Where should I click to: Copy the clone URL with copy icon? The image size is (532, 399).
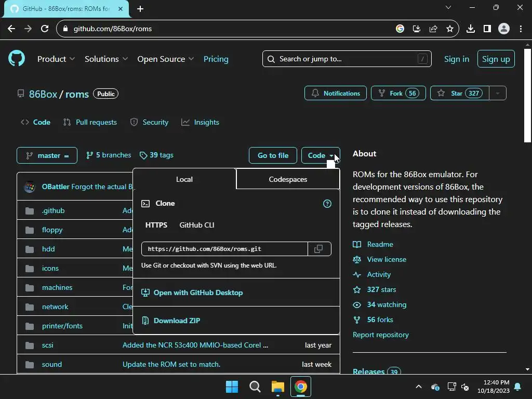pyautogui.click(x=318, y=249)
